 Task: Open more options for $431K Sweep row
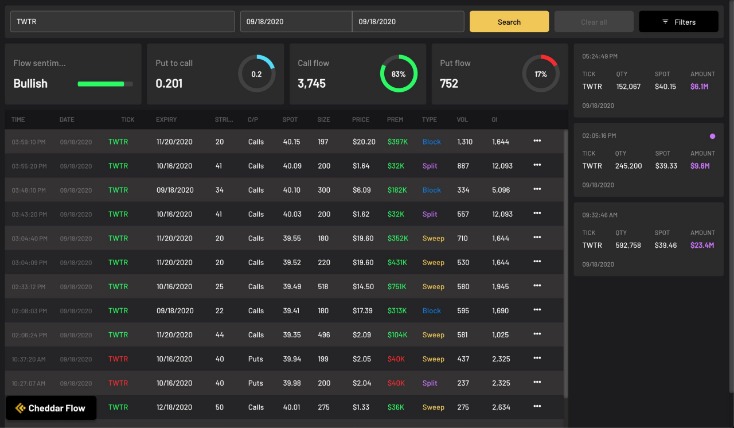(x=537, y=261)
